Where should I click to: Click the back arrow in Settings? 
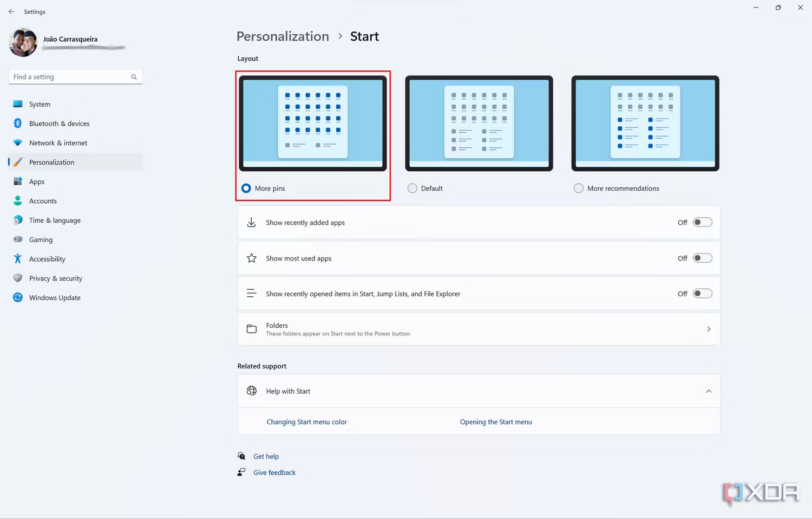coord(11,11)
